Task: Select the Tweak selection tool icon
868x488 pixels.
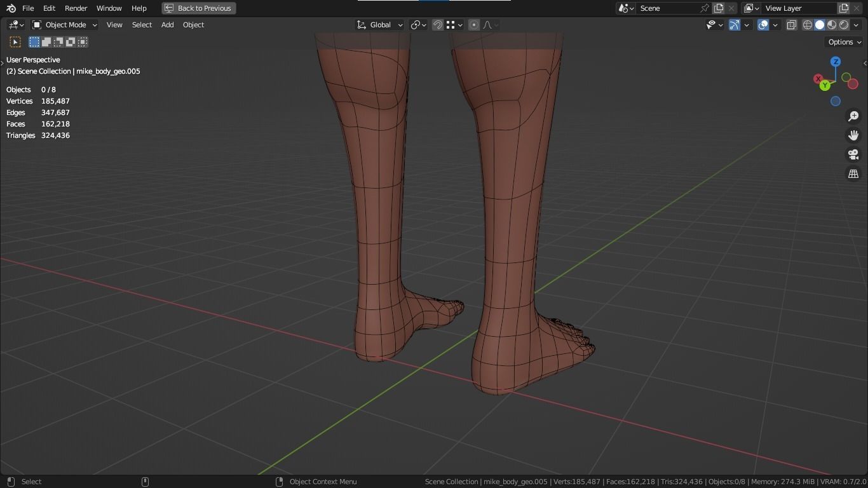Action: tap(15, 42)
